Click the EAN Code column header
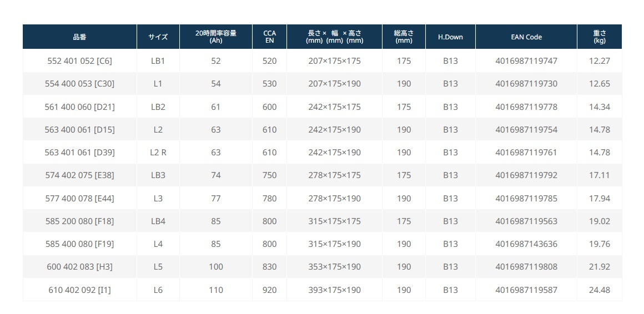The image size is (644, 314). [526, 37]
